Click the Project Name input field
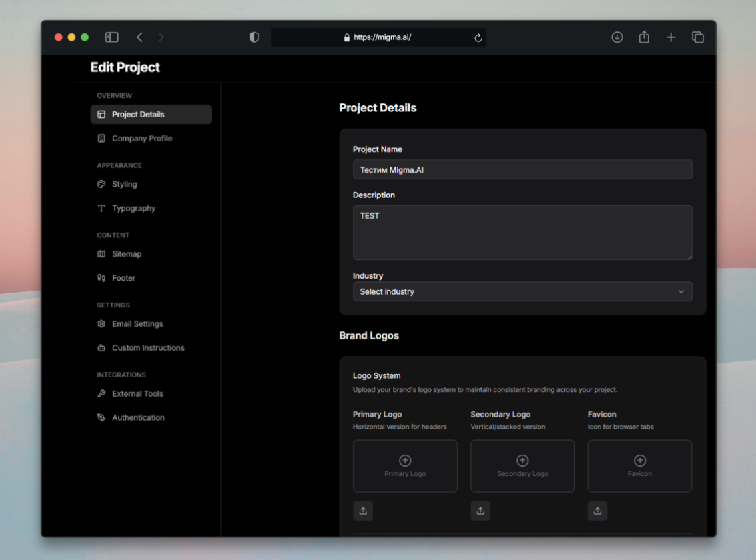Viewport: 756px width, 560px height. point(522,170)
